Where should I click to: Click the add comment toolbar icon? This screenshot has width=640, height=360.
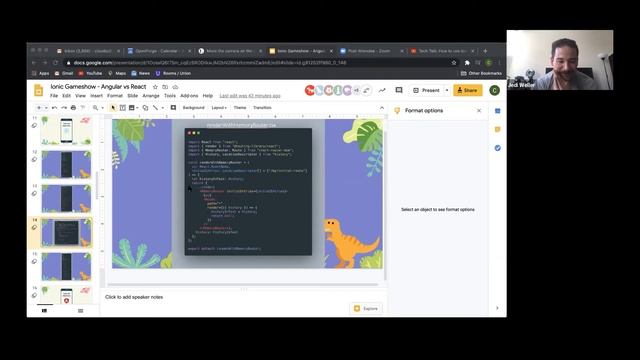(x=173, y=108)
